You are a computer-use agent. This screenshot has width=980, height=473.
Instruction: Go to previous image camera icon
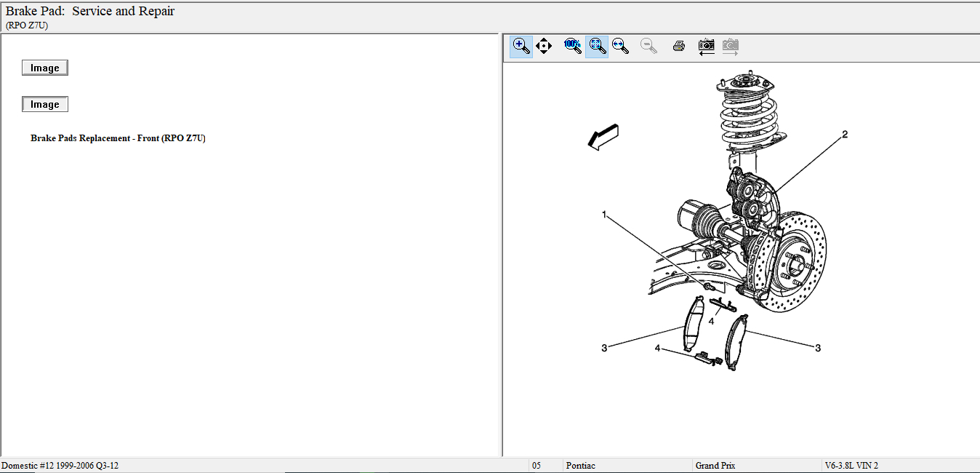(706, 47)
